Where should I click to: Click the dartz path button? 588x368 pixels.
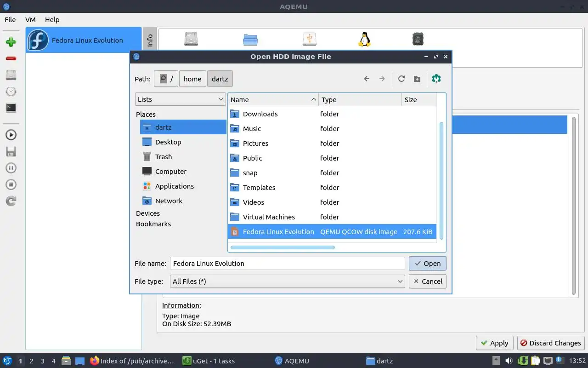coord(220,79)
